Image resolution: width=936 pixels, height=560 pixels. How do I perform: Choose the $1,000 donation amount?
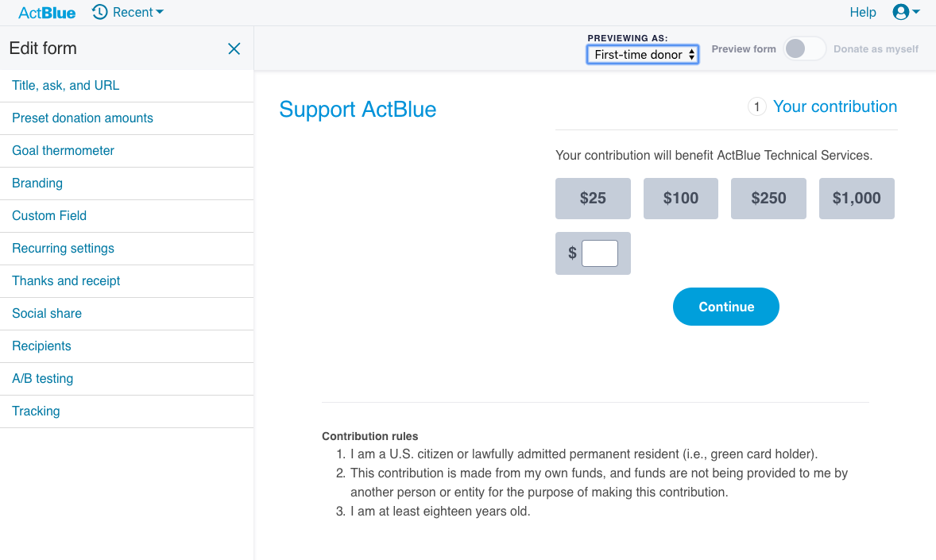pyautogui.click(x=857, y=199)
